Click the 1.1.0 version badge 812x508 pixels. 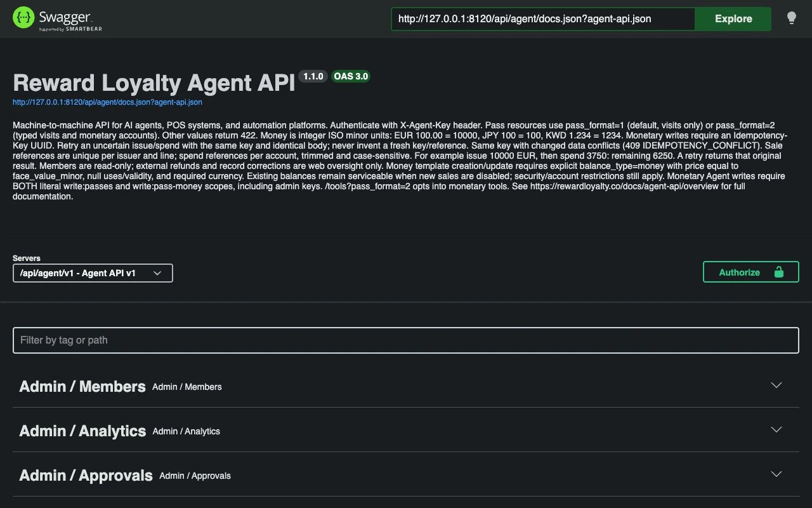click(x=313, y=76)
